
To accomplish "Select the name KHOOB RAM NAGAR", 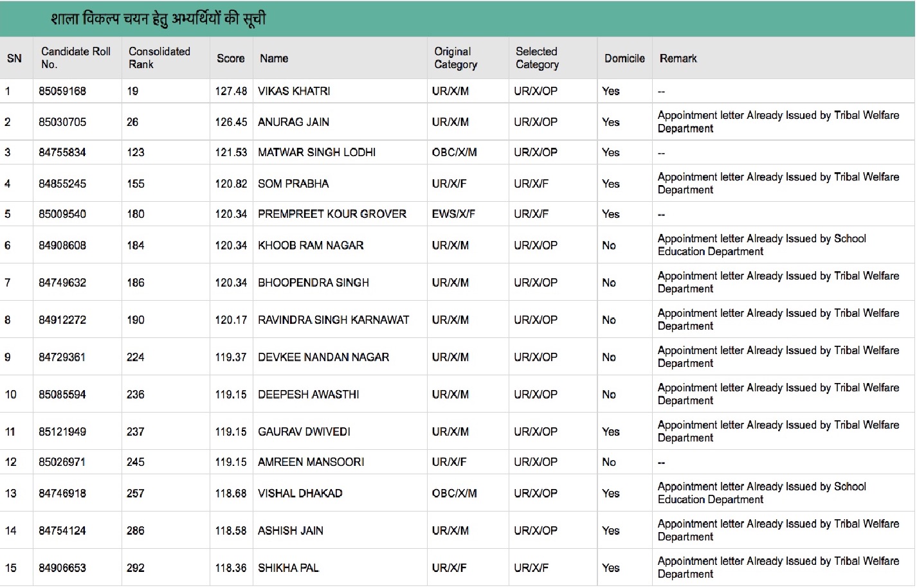I will [311, 245].
